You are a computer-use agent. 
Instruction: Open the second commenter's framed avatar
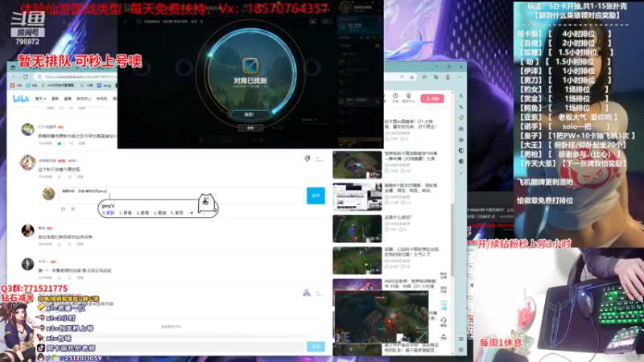coord(27,162)
